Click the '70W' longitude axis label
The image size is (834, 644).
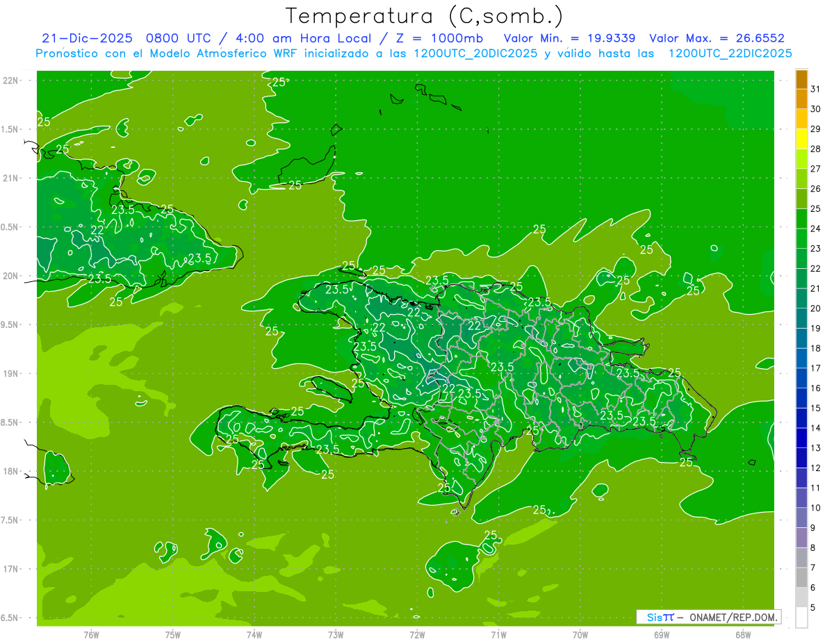coord(580,634)
